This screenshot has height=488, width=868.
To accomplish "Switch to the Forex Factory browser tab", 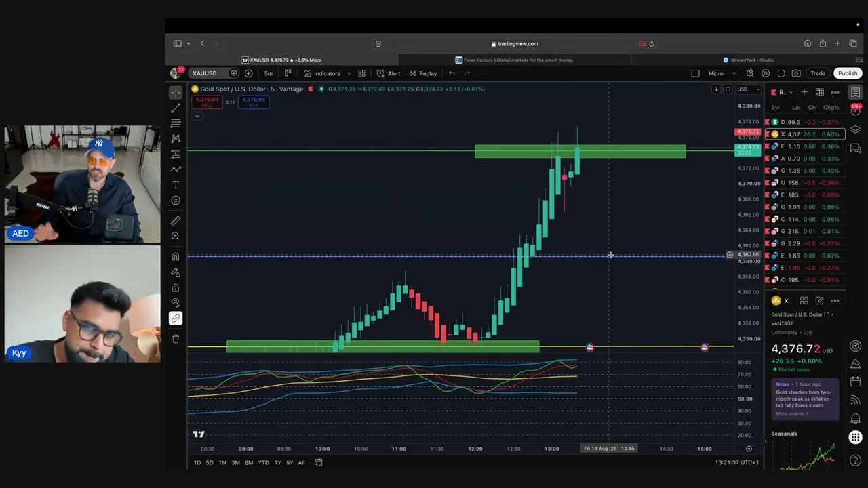I will 515,60.
